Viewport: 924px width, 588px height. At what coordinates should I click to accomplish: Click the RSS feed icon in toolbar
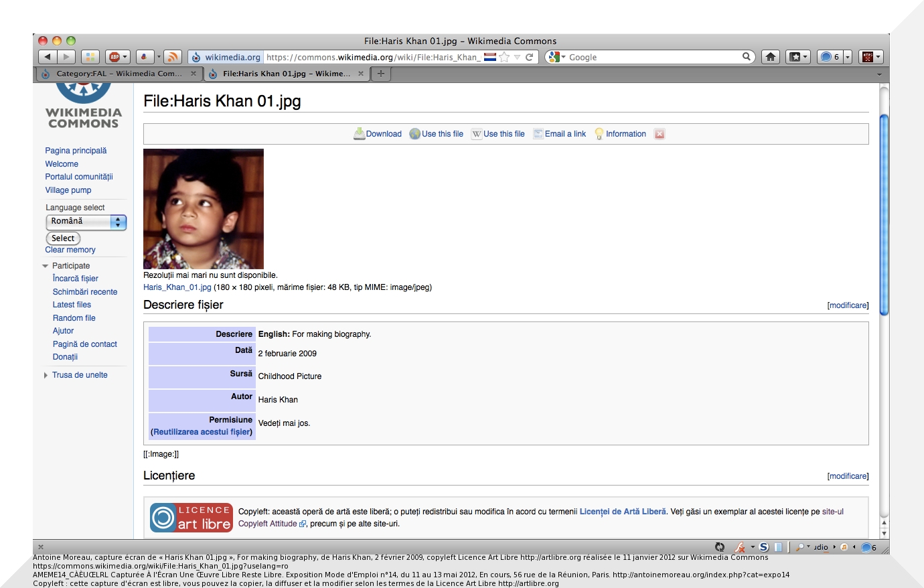[x=172, y=57]
